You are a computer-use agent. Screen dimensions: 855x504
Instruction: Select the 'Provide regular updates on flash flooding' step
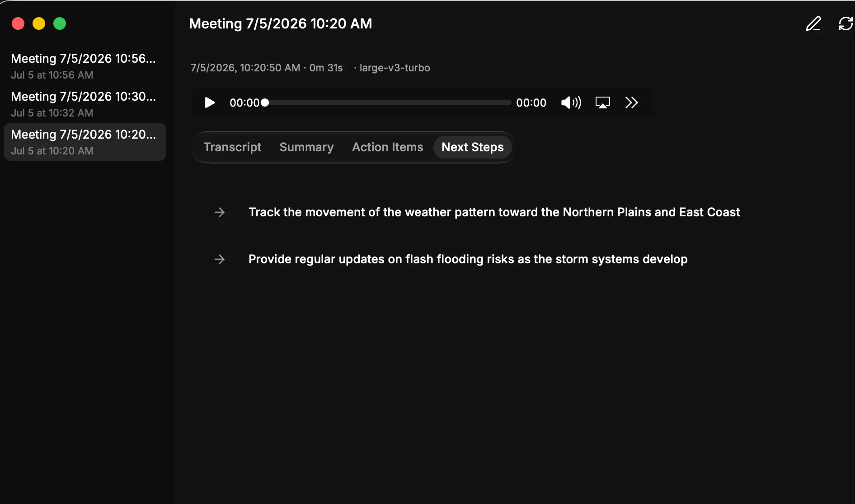click(468, 259)
